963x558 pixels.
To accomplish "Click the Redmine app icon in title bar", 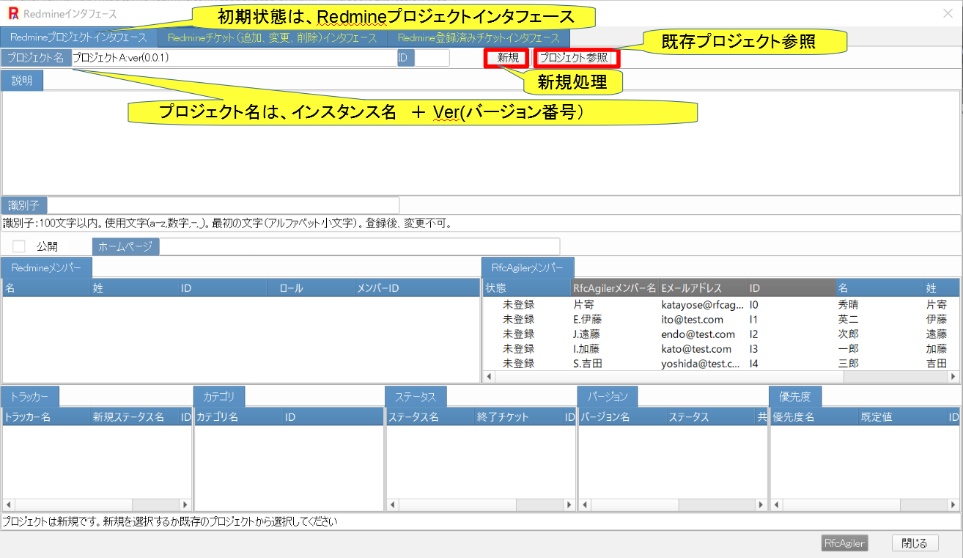I will tap(13, 14).
